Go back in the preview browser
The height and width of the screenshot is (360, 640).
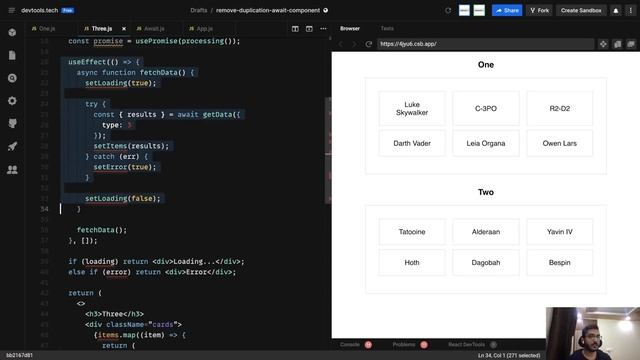341,44
